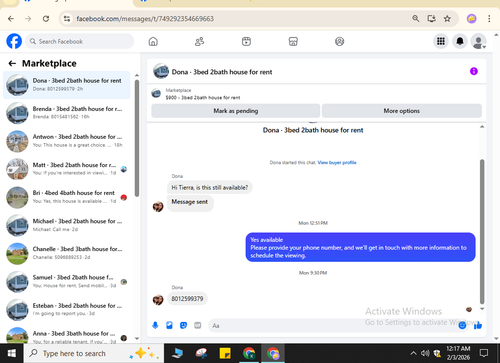Click install app icon in address bar

pos(431,19)
